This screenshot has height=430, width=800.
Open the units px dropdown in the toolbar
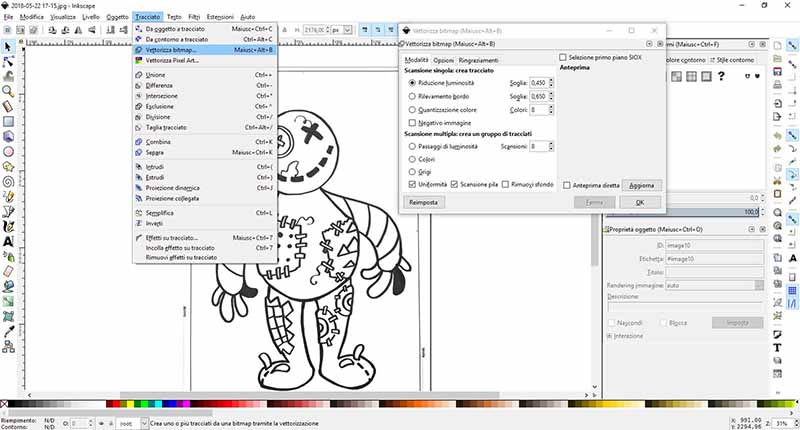pyautogui.click(x=347, y=30)
